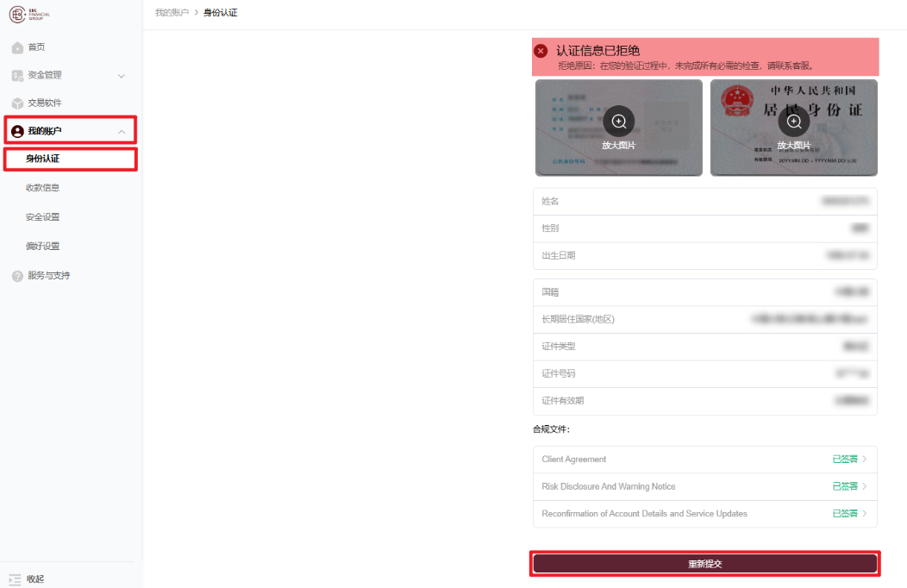Image resolution: width=907 pixels, height=588 pixels.
Task: Click the 收起 collapse sidebar icon
Action: [15, 579]
